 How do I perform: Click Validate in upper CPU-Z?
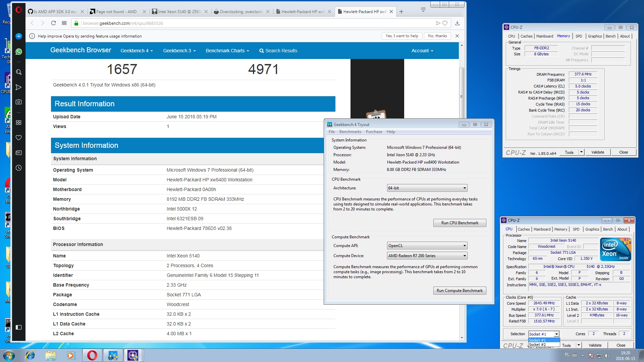[597, 152]
